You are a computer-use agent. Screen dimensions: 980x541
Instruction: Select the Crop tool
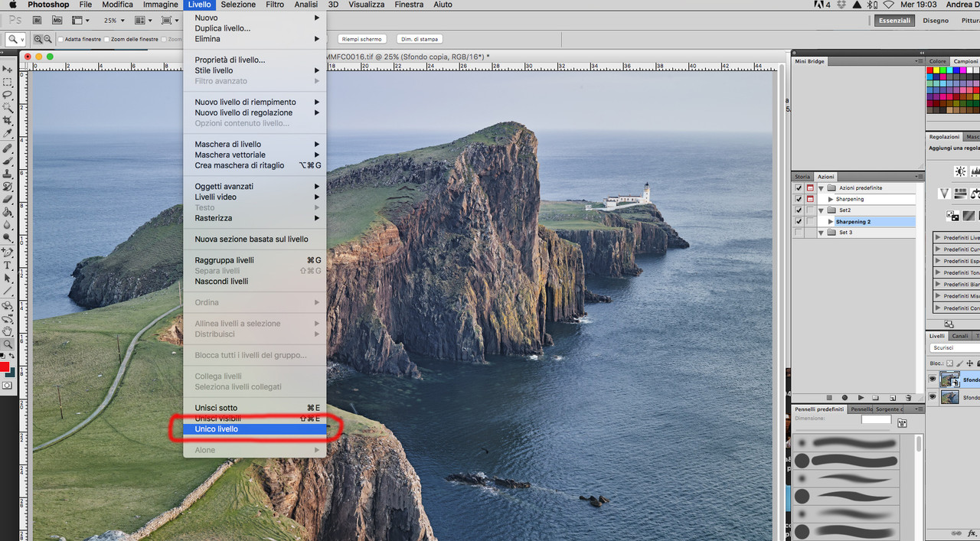[8, 121]
